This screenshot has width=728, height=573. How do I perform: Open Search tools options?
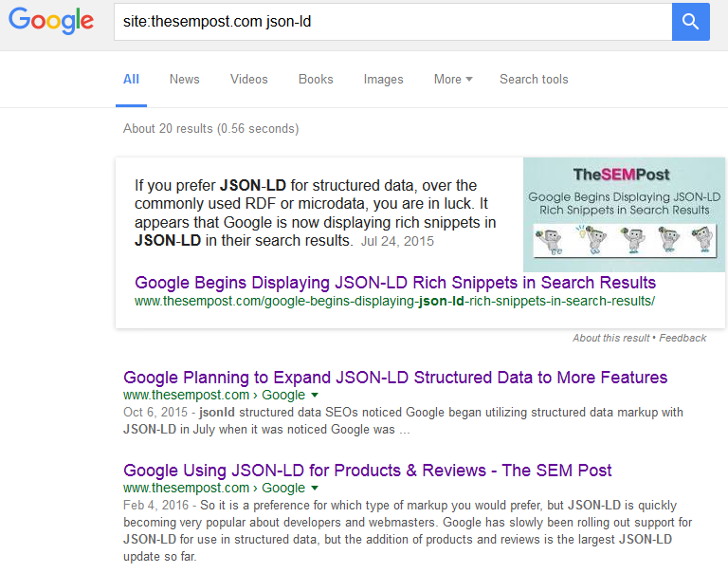pos(534,80)
